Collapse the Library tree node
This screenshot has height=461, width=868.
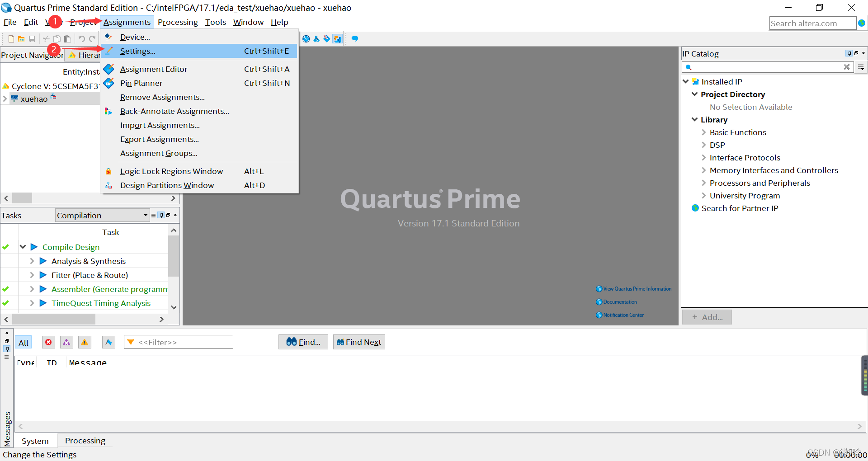[x=695, y=119]
